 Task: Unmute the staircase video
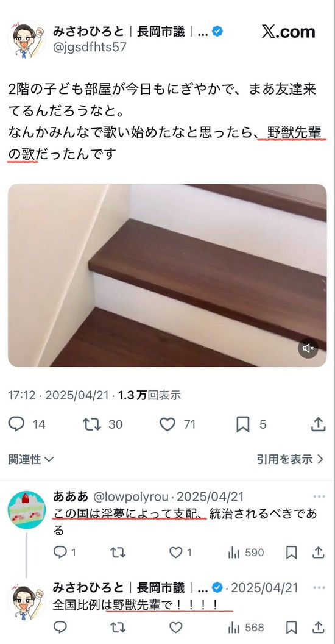(x=308, y=348)
